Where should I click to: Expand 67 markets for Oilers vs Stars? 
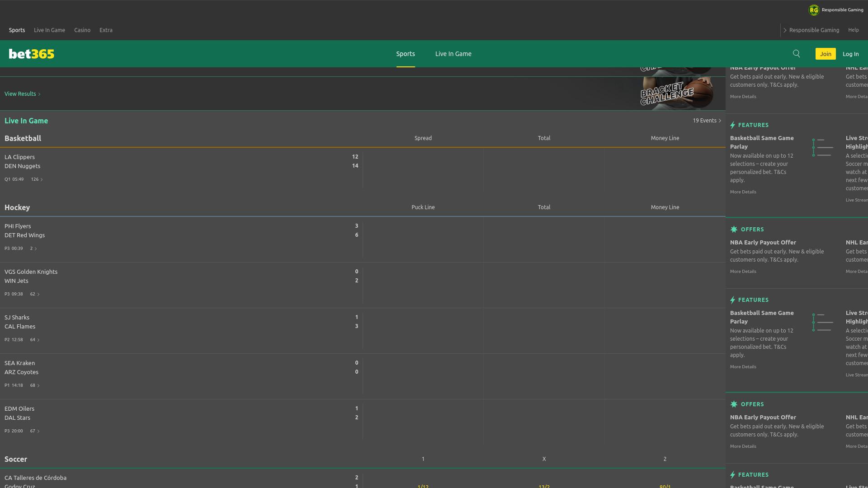coord(35,431)
